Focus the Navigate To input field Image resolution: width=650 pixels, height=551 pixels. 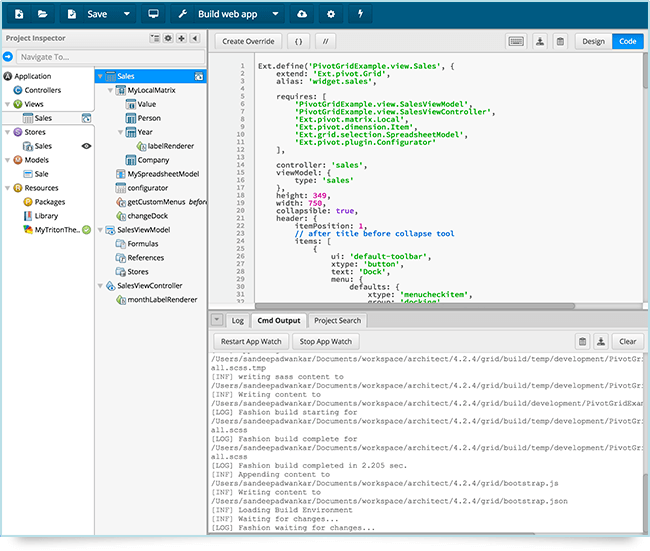(x=110, y=57)
